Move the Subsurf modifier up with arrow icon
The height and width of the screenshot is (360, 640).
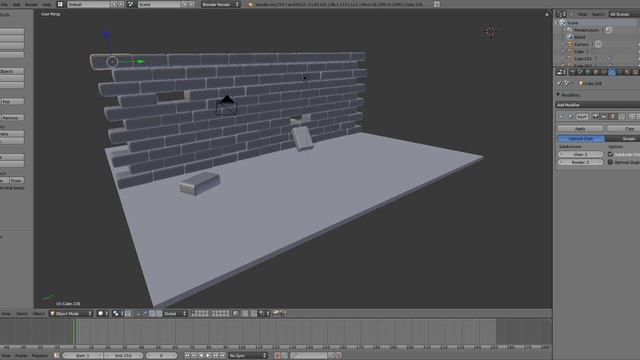coord(632,117)
